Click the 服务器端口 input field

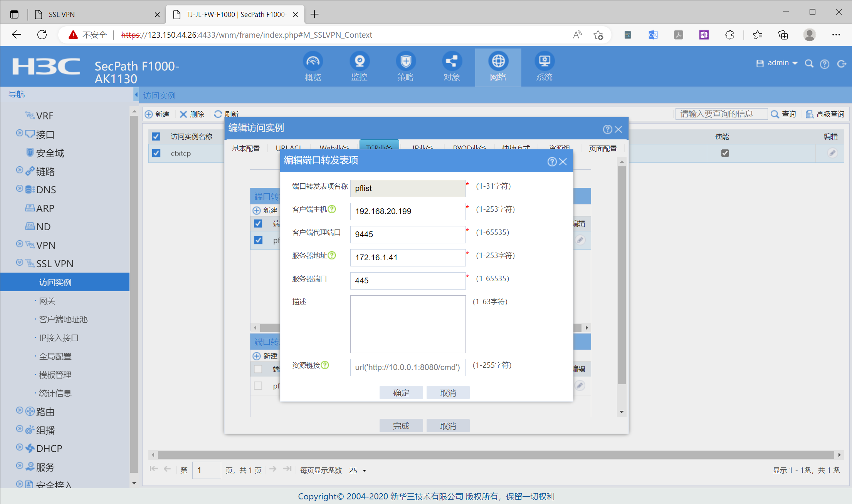[408, 281]
